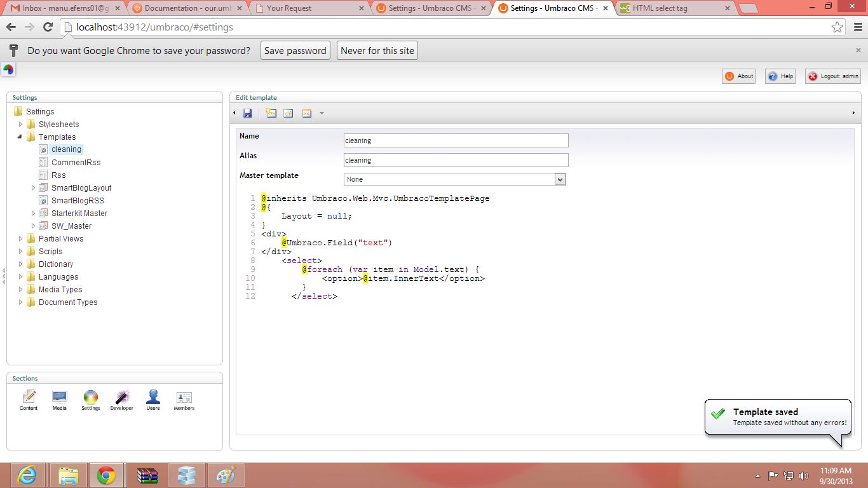Select the SmartBlogRSS template
The image size is (868, 488).
click(x=78, y=200)
